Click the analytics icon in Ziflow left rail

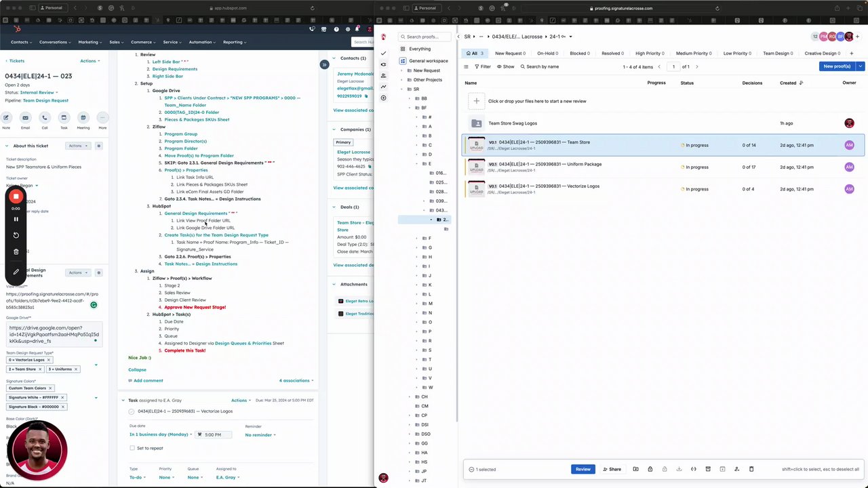[383, 87]
